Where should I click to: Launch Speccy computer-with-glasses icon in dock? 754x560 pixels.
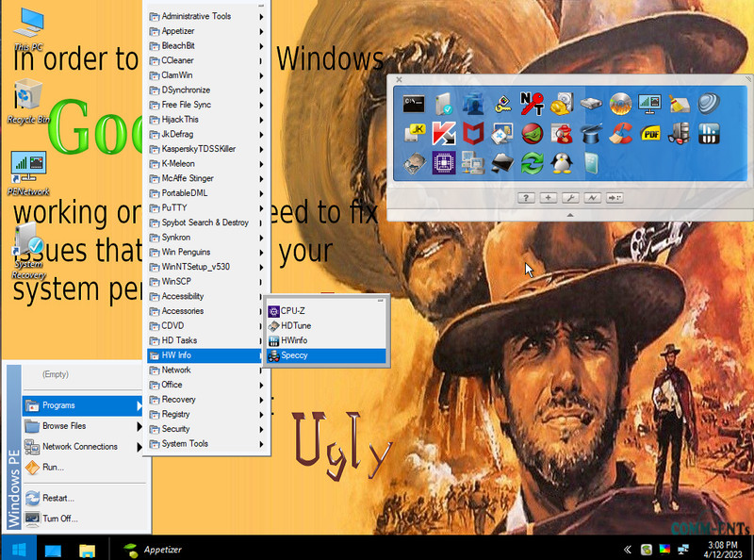point(679,133)
